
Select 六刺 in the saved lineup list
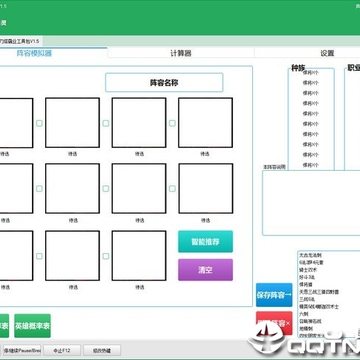coord(304,314)
